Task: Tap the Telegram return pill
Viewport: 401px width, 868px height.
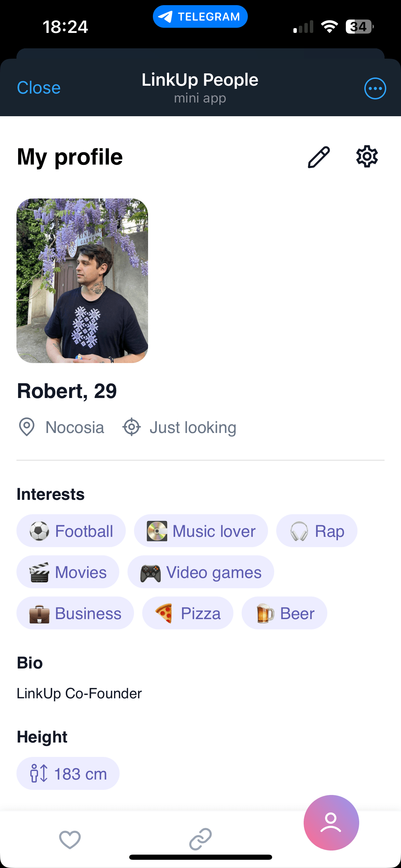Action: click(200, 16)
